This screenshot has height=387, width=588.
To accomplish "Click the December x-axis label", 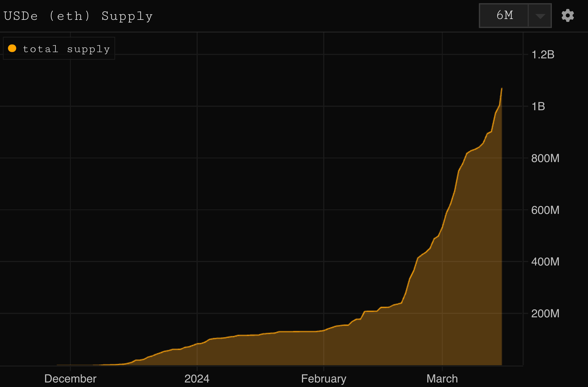I will (70, 379).
